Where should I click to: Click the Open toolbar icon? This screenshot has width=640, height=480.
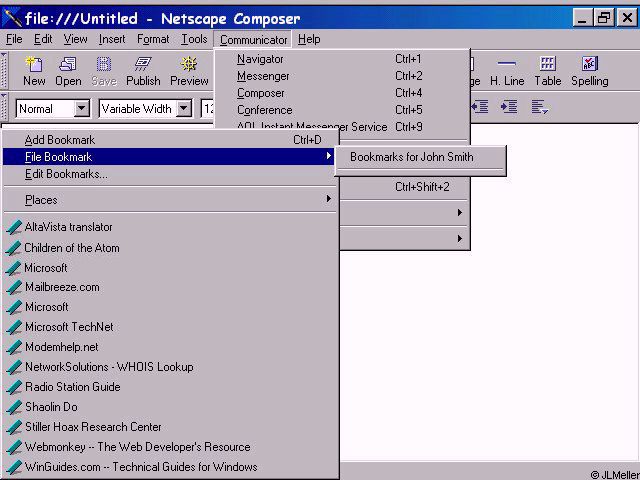tap(68, 64)
